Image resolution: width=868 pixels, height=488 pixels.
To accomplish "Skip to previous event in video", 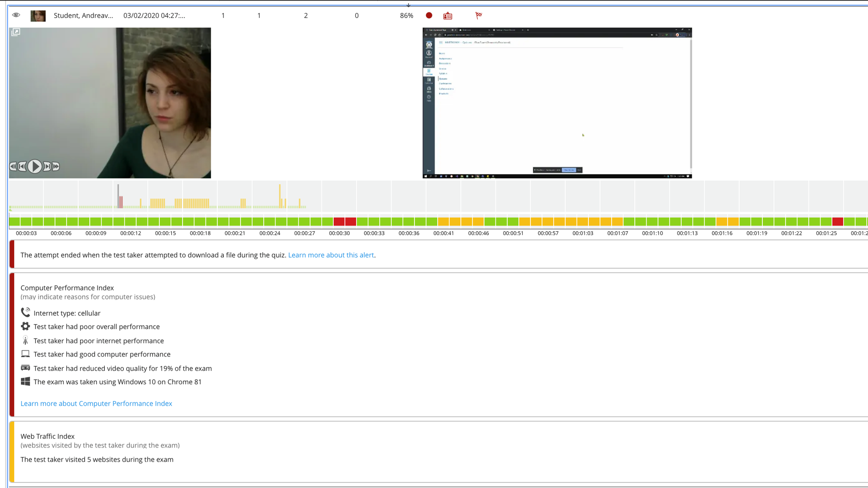I will point(22,167).
